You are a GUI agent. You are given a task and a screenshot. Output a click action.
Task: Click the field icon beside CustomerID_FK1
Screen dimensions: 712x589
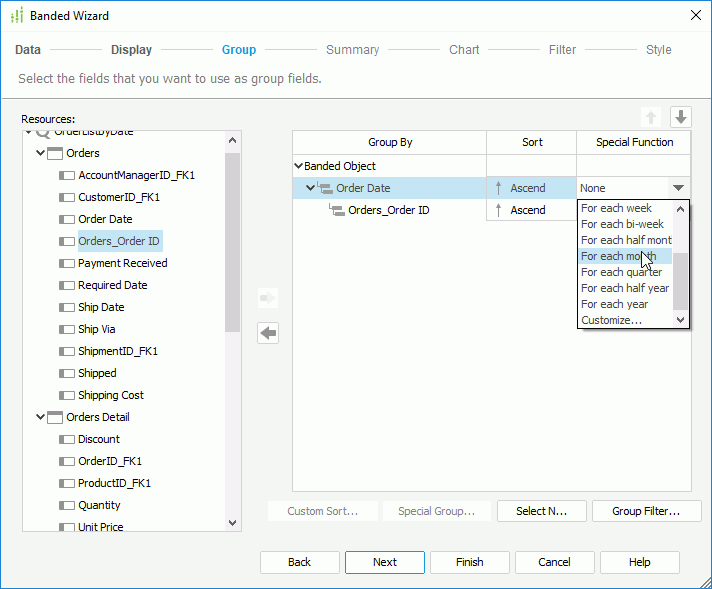(67, 198)
